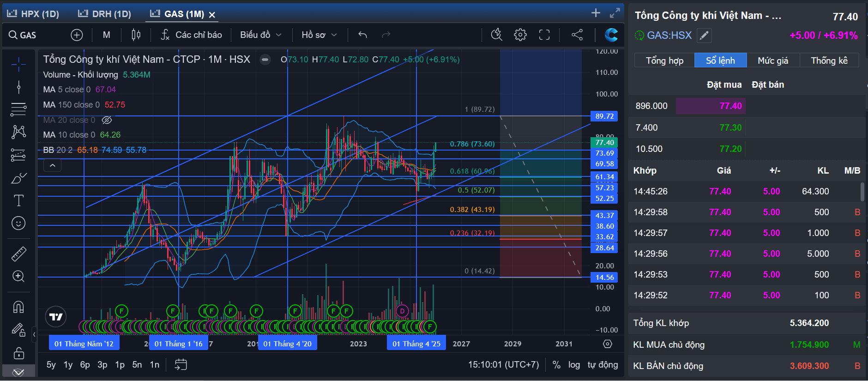Viewport: 868px width, 381px height.
Task: Toggle tự động auto scale
Action: (603, 365)
